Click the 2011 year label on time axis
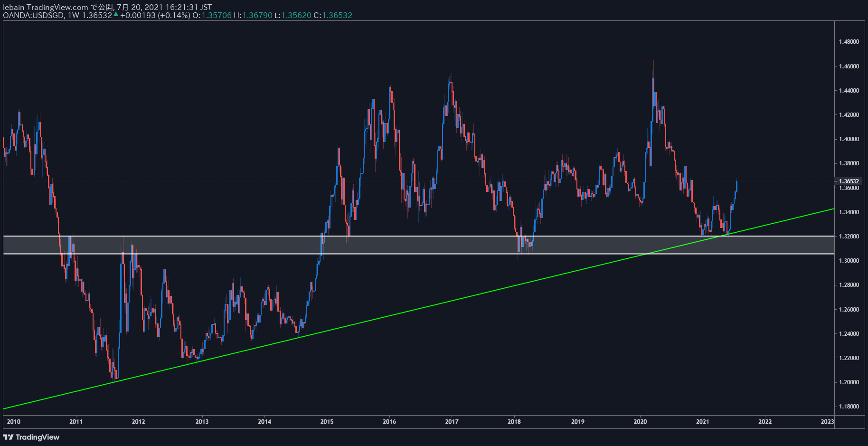The image size is (868, 446). click(x=76, y=421)
